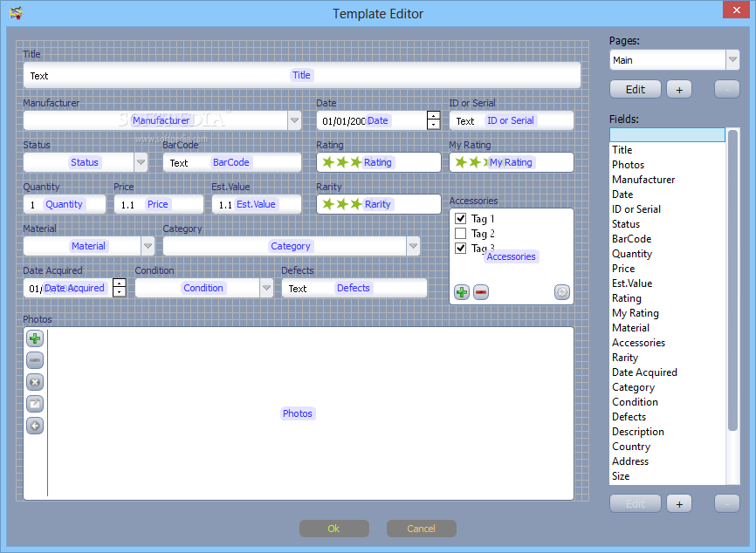This screenshot has height=553, width=756.
Task: Uncheck the Tag 3 checkbox
Action: pyautogui.click(x=460, y=248)
